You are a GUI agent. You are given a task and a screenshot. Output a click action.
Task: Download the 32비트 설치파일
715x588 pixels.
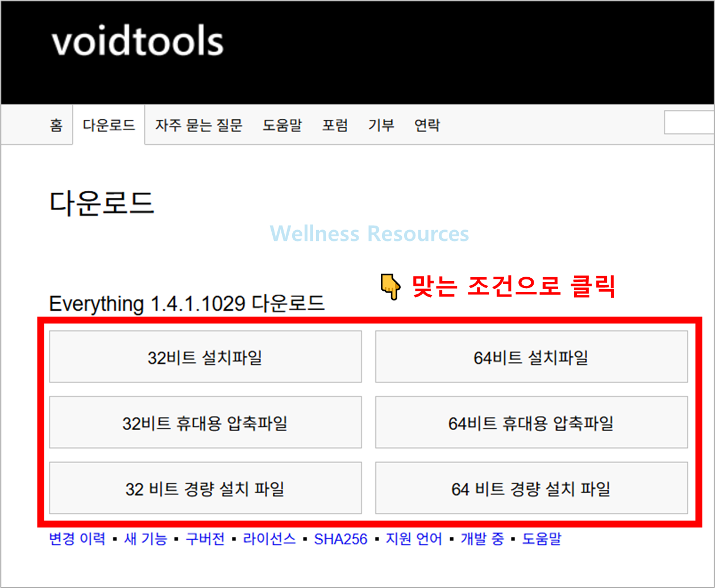[x=205, y=357]
